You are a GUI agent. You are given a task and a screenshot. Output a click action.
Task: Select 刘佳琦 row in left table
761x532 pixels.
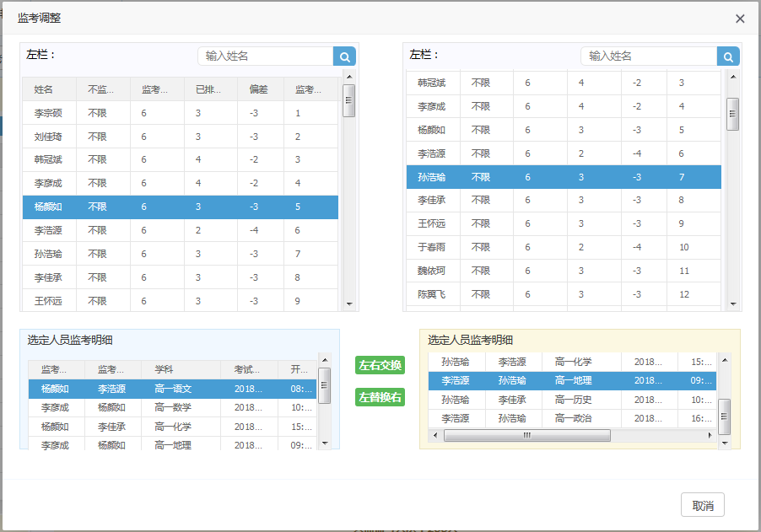coord(180,137)
